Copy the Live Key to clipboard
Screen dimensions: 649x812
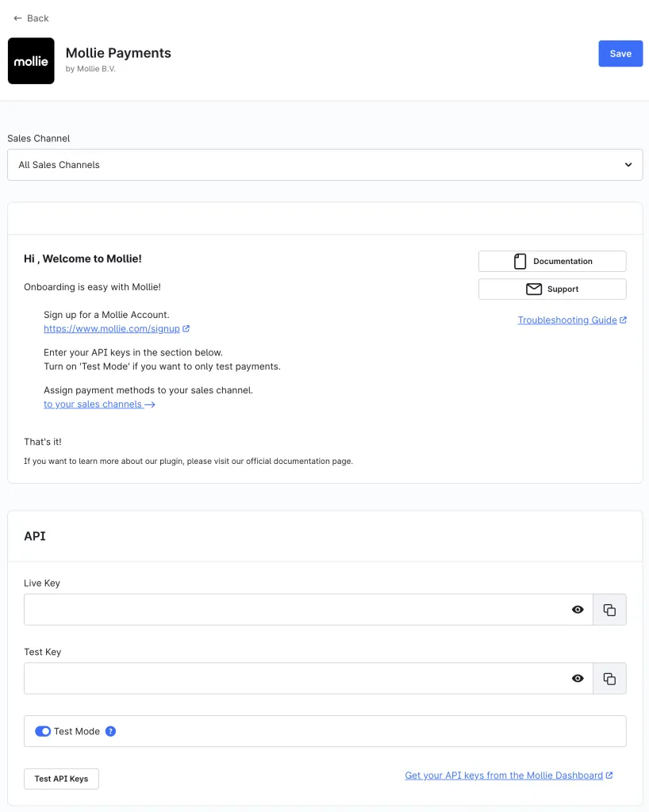pyautogui.click(x=609, y=610)
